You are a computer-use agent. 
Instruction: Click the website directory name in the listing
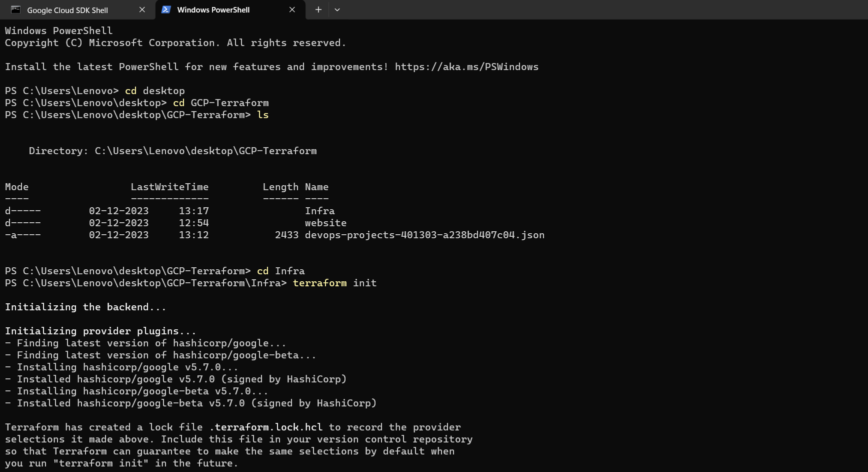tap(325, 223)
